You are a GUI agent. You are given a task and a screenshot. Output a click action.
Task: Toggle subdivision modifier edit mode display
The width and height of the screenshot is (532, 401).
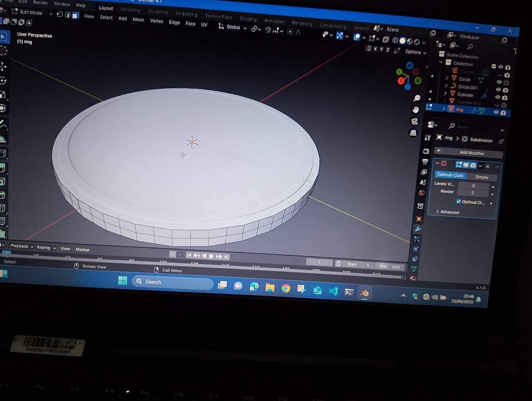coord(459,165)
